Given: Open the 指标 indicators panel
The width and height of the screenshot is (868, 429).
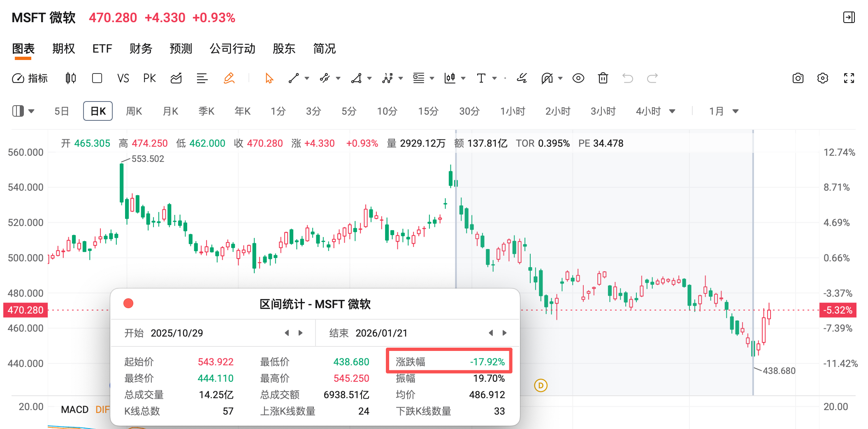Looking at the screenshot, I should point(30,78).
